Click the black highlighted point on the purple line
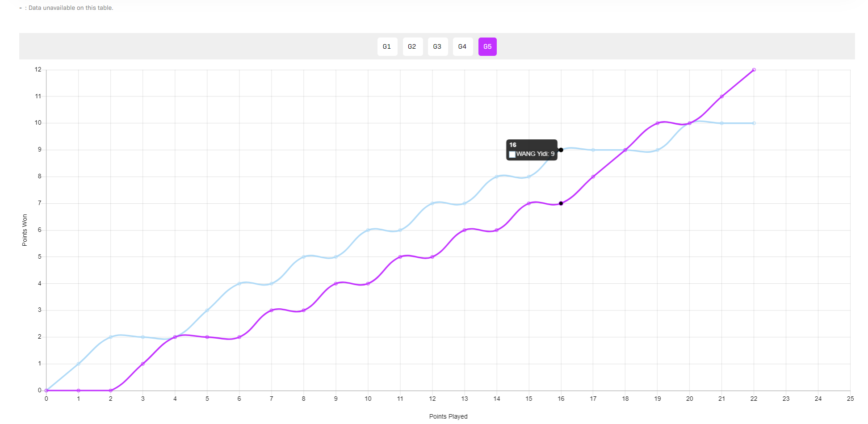 coord(561,203)
